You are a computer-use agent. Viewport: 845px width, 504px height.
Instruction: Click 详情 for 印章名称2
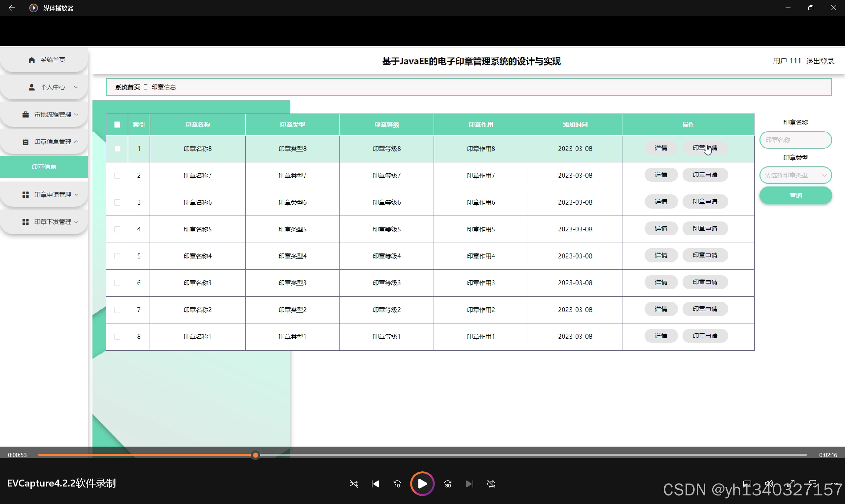click(661, 309)
